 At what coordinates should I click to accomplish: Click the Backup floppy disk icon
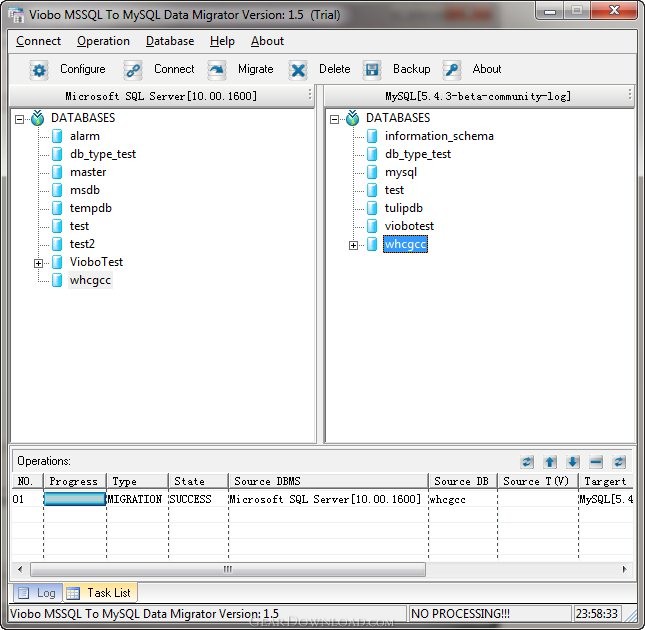372,70
